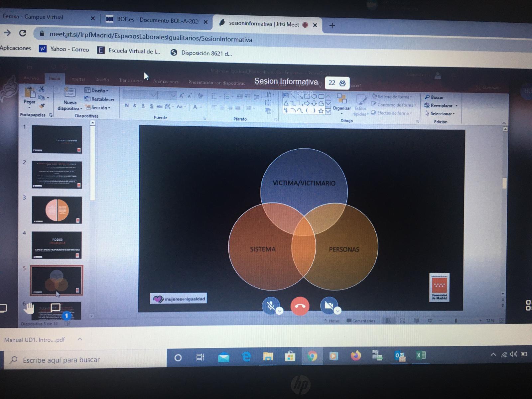Open microphone options arrow beside mute button
532x399 pixels.
point(279,311)
